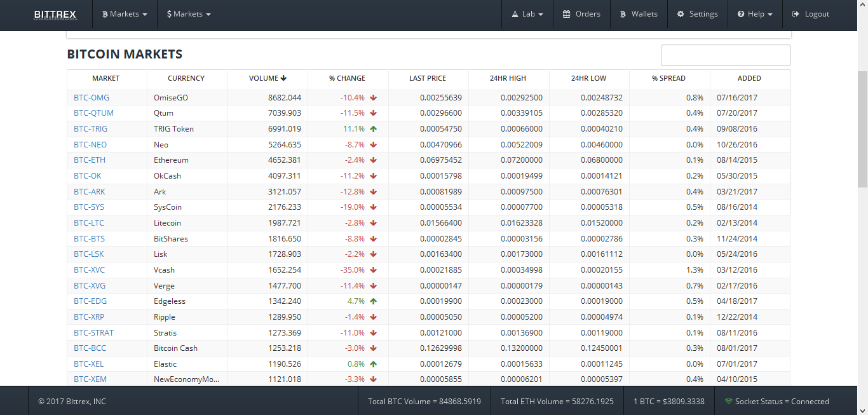This screenshot has width=868, height=415.
Task: Open the BTC-STRAT market link
Action: click(x=94, y=332)
